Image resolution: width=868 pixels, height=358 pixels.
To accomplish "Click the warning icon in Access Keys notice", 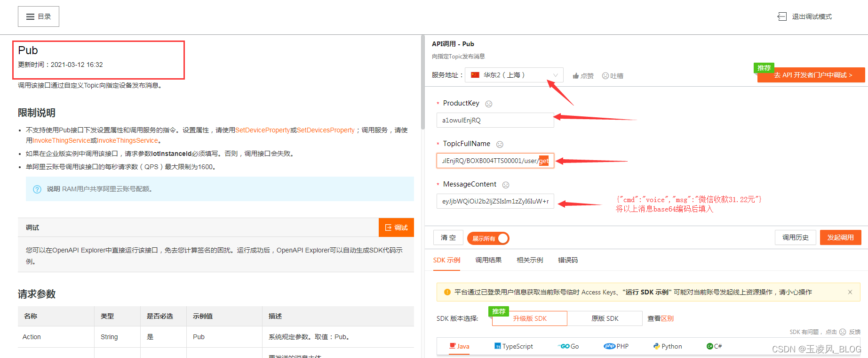I will [x=447, y=292].
